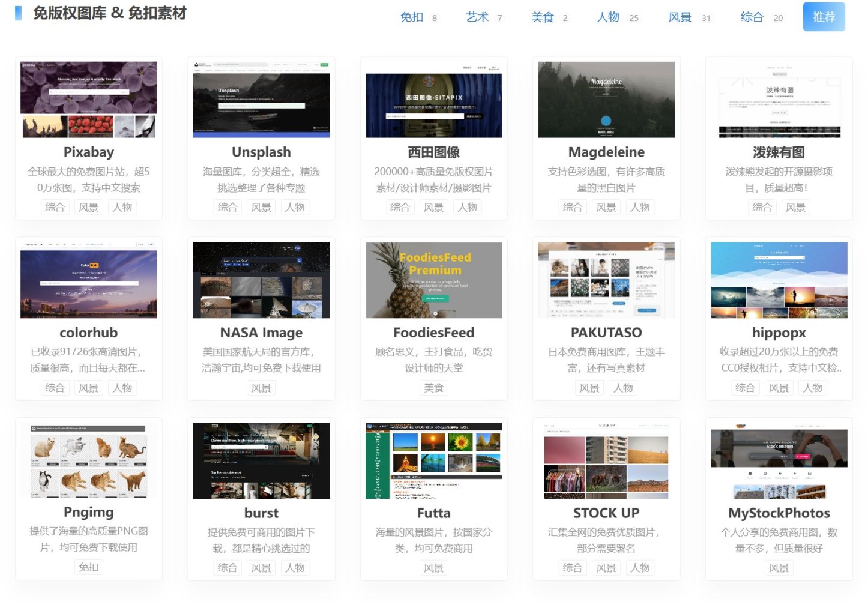Click the hippopx description text
The width and height of the screenshot is (868, 602).
coord(779,360)
